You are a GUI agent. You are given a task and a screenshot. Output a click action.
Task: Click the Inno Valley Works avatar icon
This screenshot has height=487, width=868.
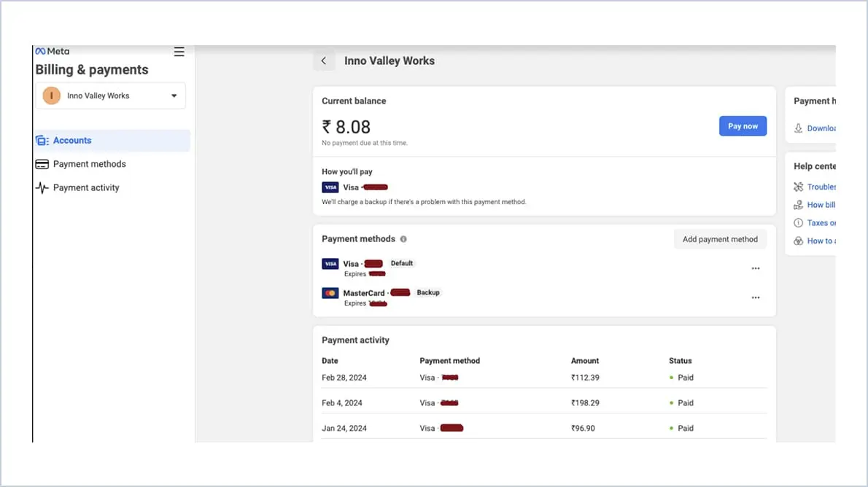[x=52, y=96]
